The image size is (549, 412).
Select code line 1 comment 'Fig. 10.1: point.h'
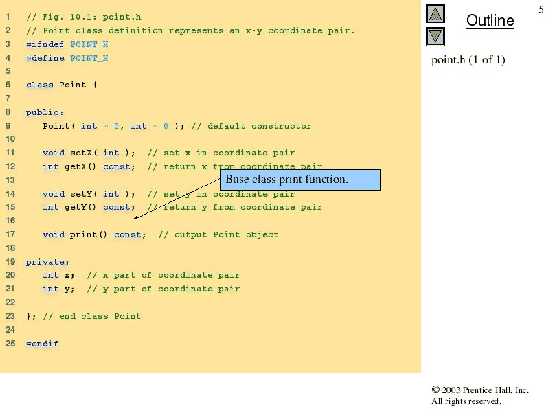click(x=84, y=17)
